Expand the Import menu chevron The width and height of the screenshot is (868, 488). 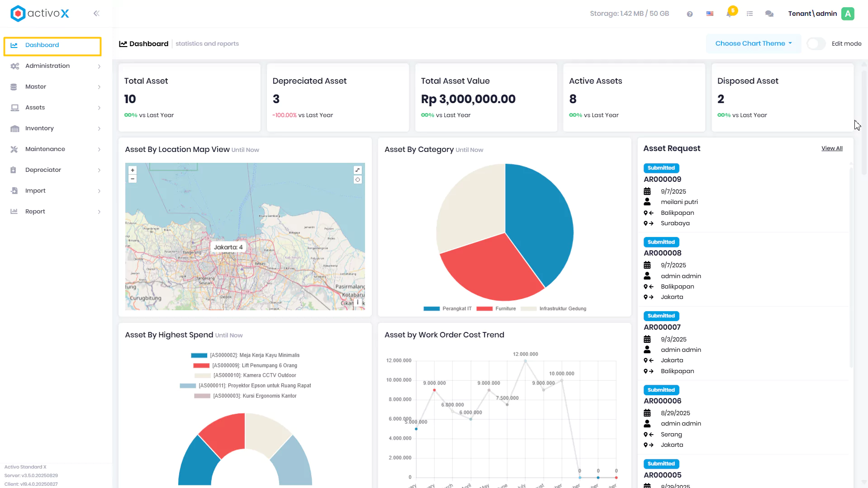click(x=99, y=191)
